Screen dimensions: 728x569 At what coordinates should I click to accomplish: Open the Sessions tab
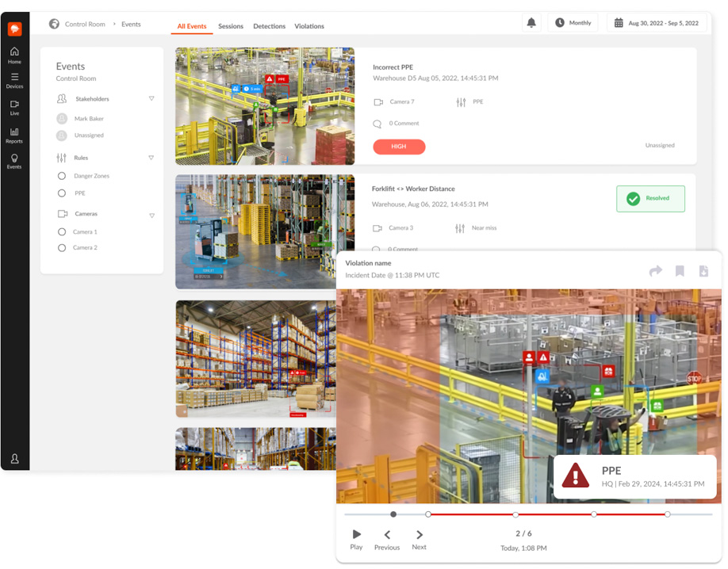click(231, 26)
